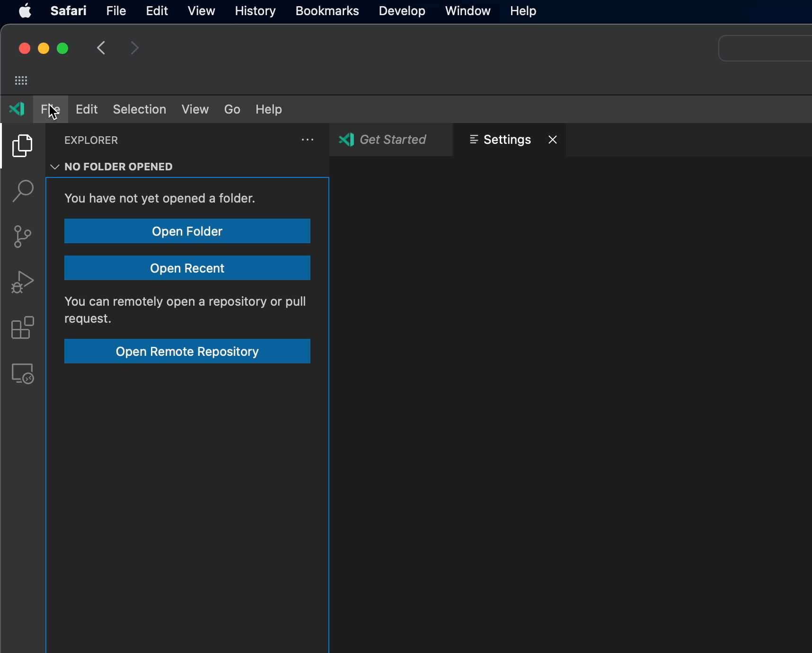Open the Safari app grid icon
The width and height of the screenshot is (812, 653).
[x=21, y=80]
